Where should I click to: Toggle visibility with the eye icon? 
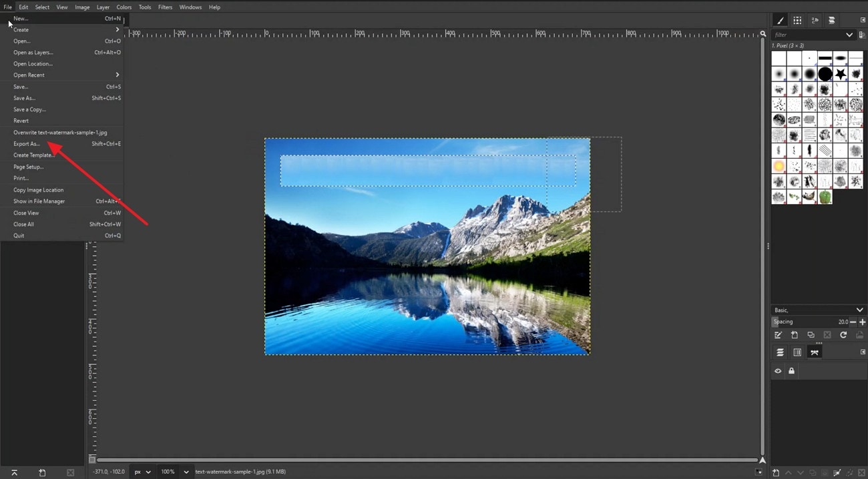778,371
